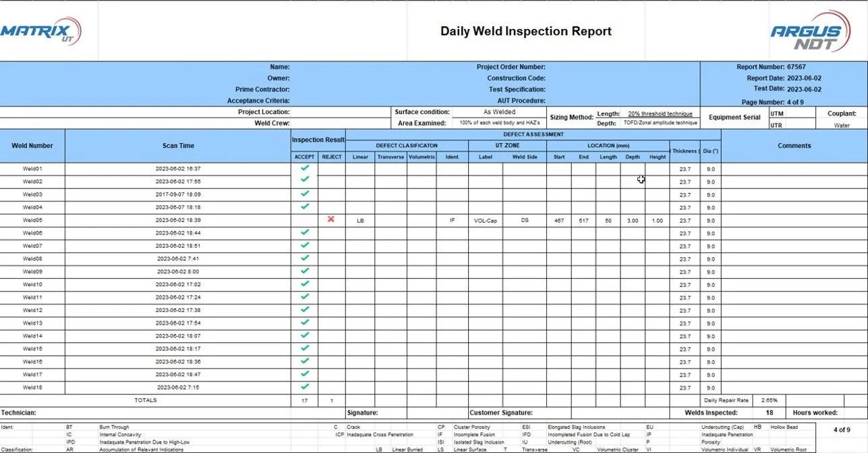
Task: Select the green checkmark for Weld12
Action: [x=304, y=309]
